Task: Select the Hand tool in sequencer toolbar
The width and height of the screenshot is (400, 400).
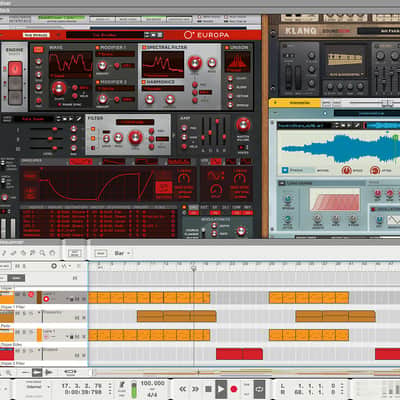Action: pyautogui.click(x=52, y=253)
